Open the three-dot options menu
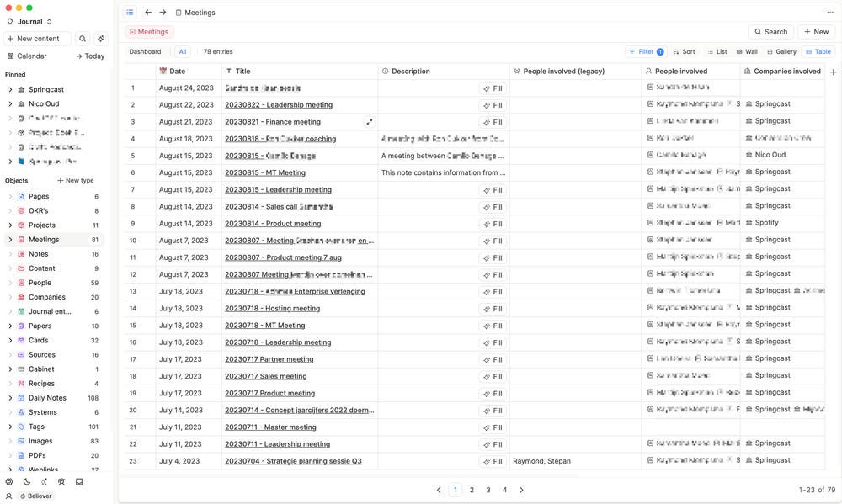This screenshot has width=842, height=504. (830, 13)
